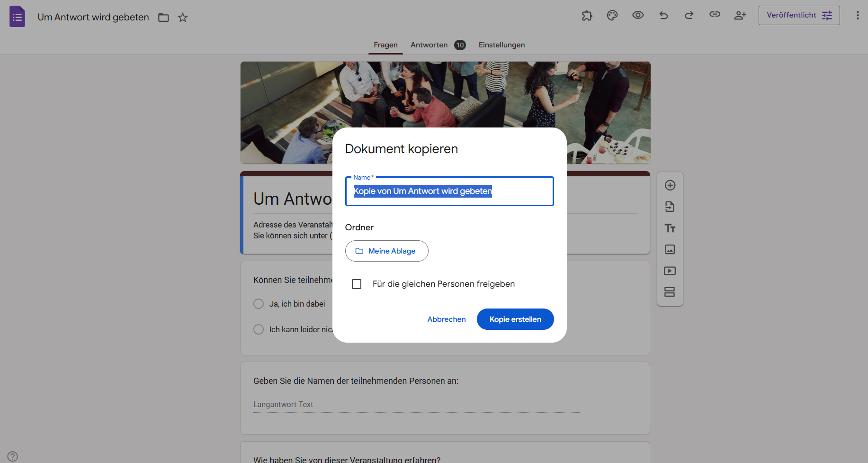868x463 pixels.
Task: Copy the responder link icon
Action: coord(715,15)
